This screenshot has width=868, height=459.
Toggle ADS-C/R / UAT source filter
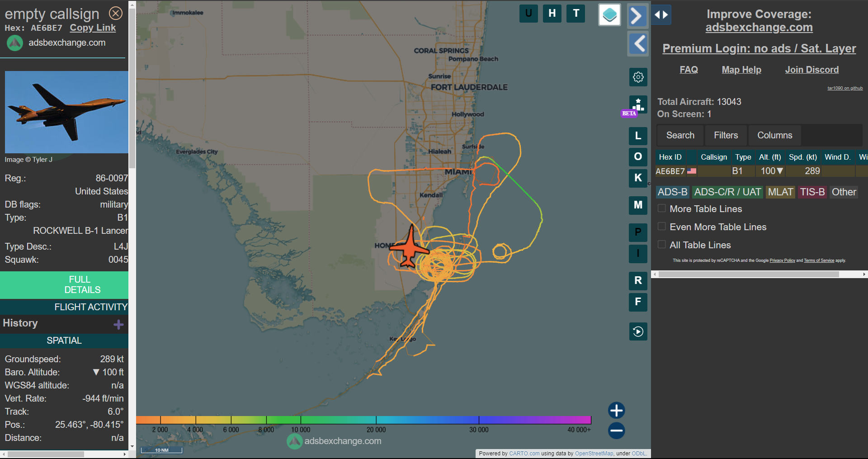click(x=727, y=192)
